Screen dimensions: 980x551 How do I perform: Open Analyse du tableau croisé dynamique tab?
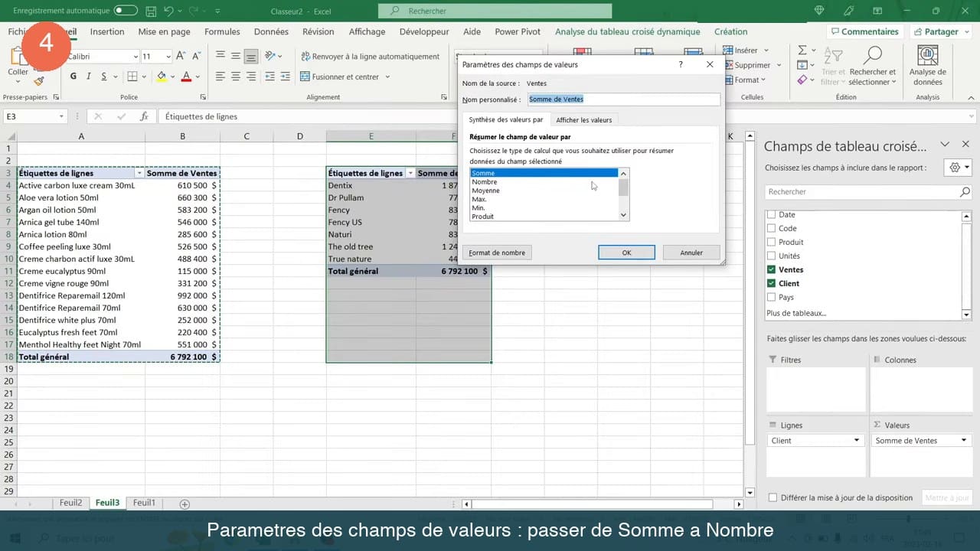pyautogui.click(x=628, y=32)
